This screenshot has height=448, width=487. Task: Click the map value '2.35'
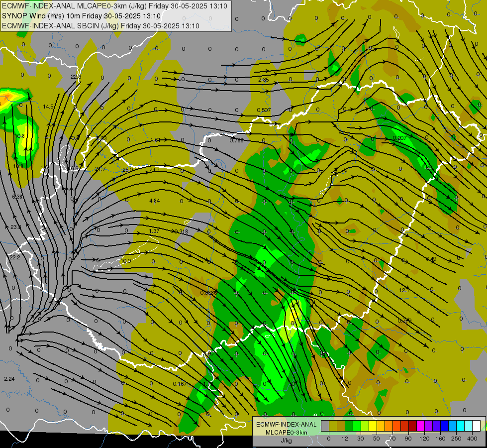[x=263, y=80]
